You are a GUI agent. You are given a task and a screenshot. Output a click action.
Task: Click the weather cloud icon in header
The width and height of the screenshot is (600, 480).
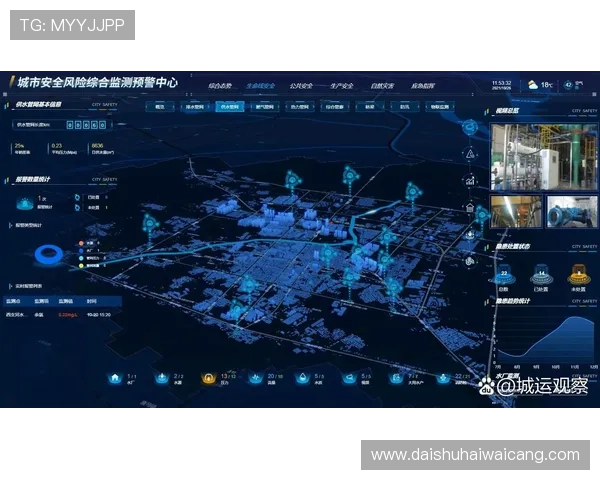pyautogui.click(x=533, y=84)
